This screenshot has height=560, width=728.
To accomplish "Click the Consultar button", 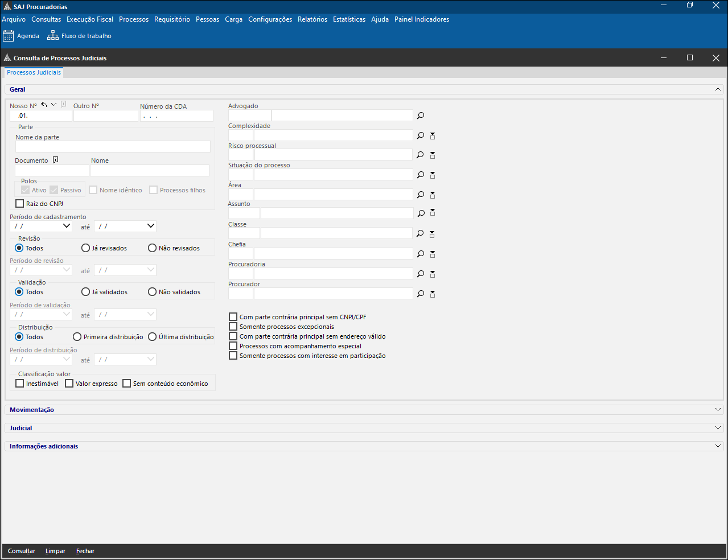I will 22,551.
